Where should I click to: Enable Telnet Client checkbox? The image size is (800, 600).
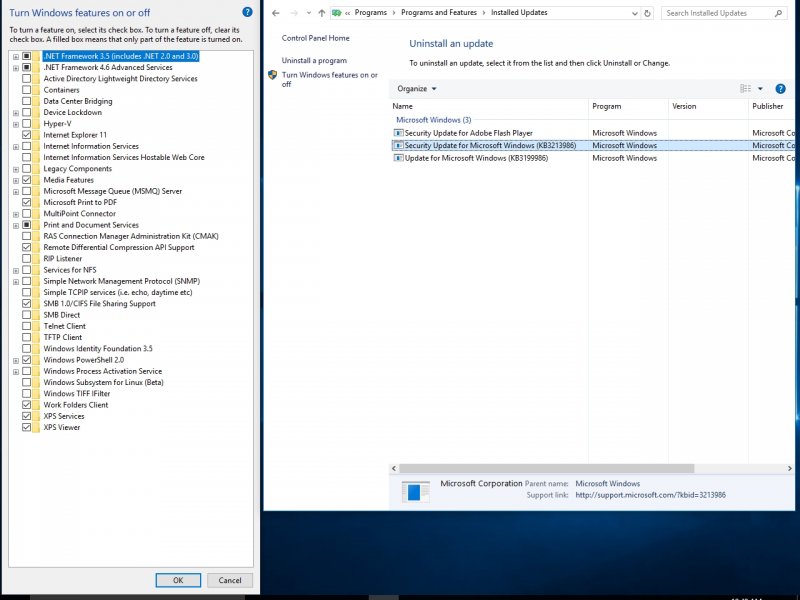click(x=27, y=326)
